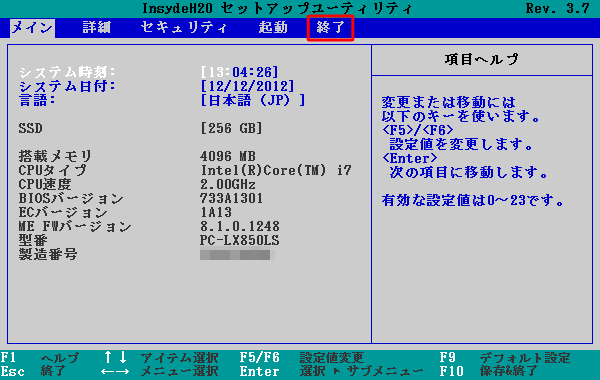Click the ↑↓ アイテム選択 key hint

point(161,357)
